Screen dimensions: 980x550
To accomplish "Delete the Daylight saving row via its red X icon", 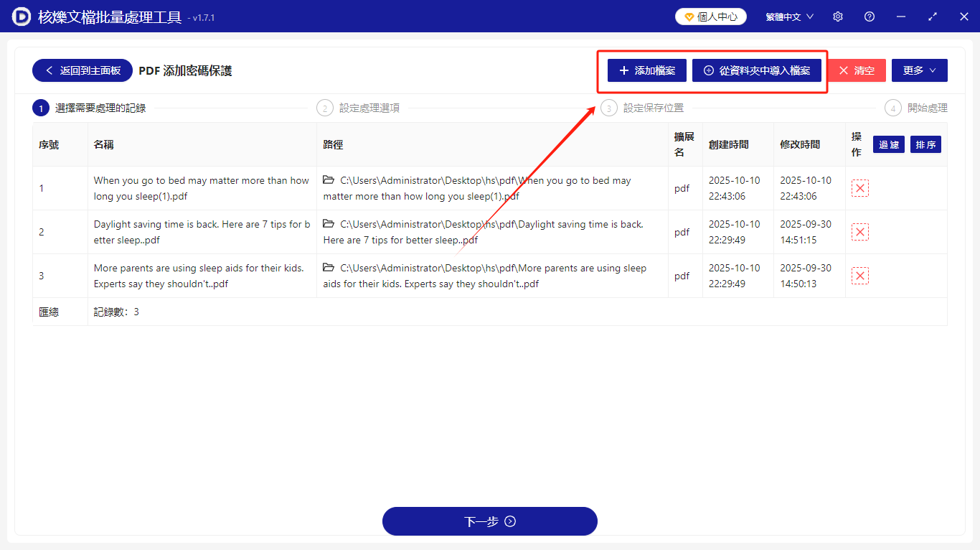I will pyautogui.click(x=860, y=231).
